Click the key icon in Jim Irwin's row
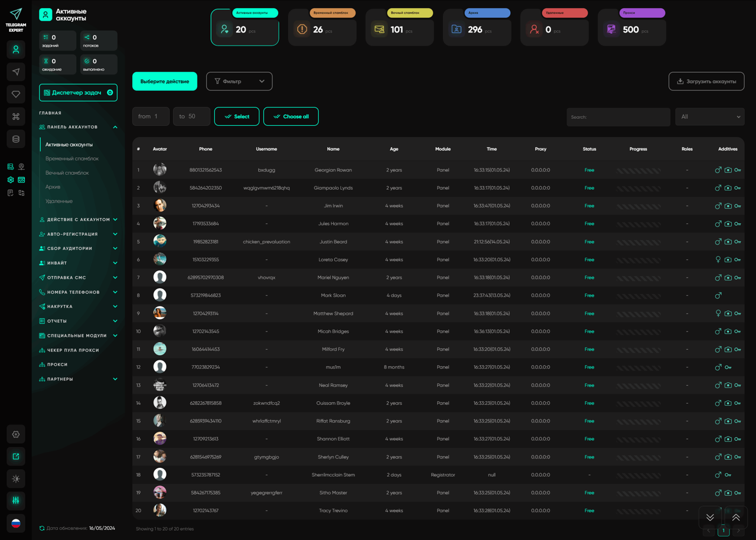The height and width of the screenshot is (540, 756). (738, 206)
